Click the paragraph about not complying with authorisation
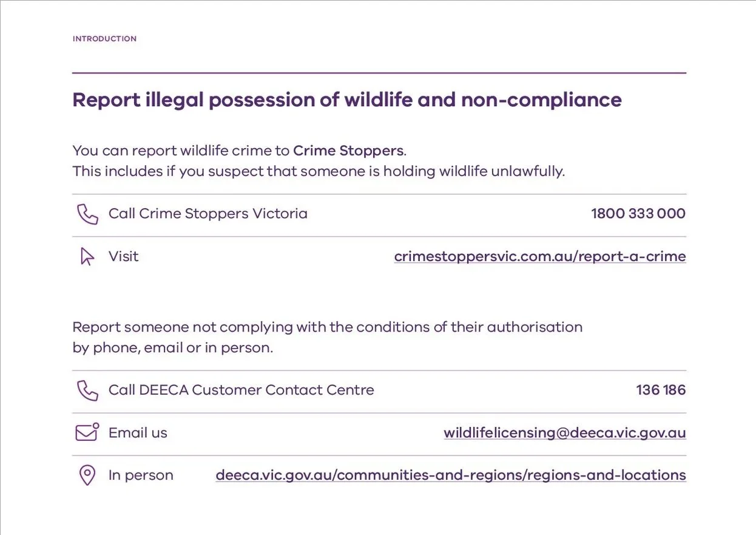This screenshot has height=535, width=756. tap(328, 338)
